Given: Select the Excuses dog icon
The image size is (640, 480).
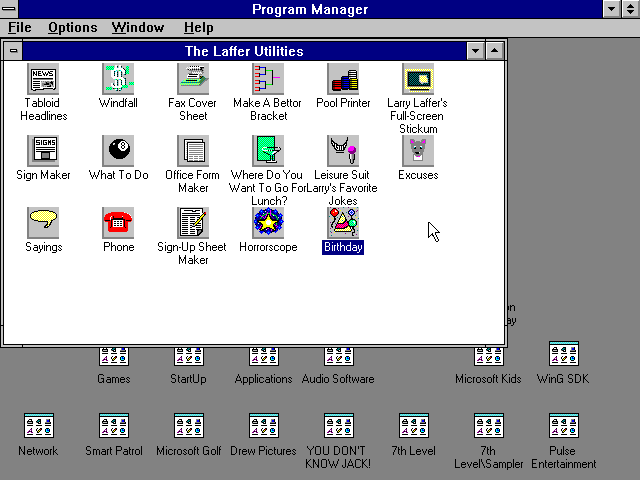Looking at the screenshot, I should click(x=418, y=151).
